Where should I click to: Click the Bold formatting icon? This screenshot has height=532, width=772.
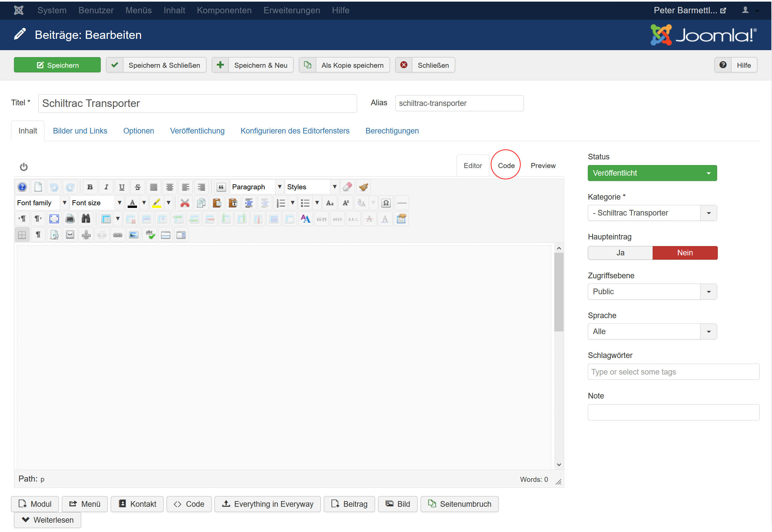[x=90, y=187]
